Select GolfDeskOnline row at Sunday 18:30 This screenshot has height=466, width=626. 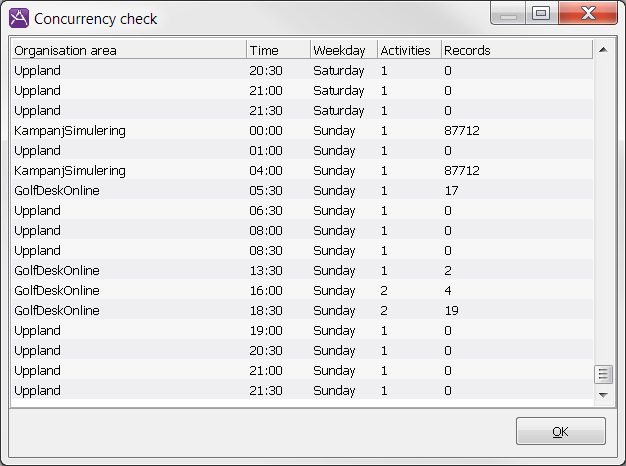click(302, 310)
